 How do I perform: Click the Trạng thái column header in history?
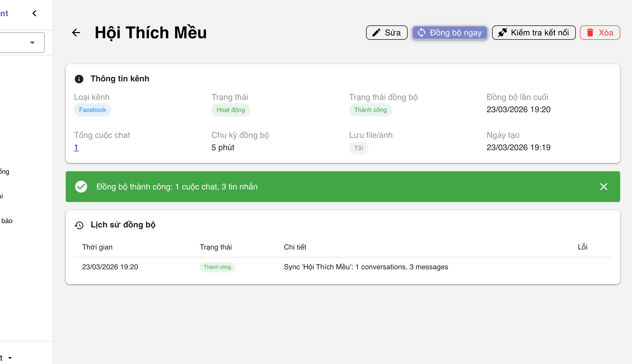(216, 247)
